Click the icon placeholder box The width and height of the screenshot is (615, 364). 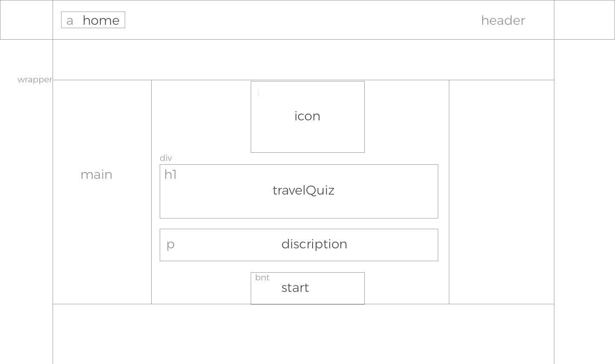point(307,117)
